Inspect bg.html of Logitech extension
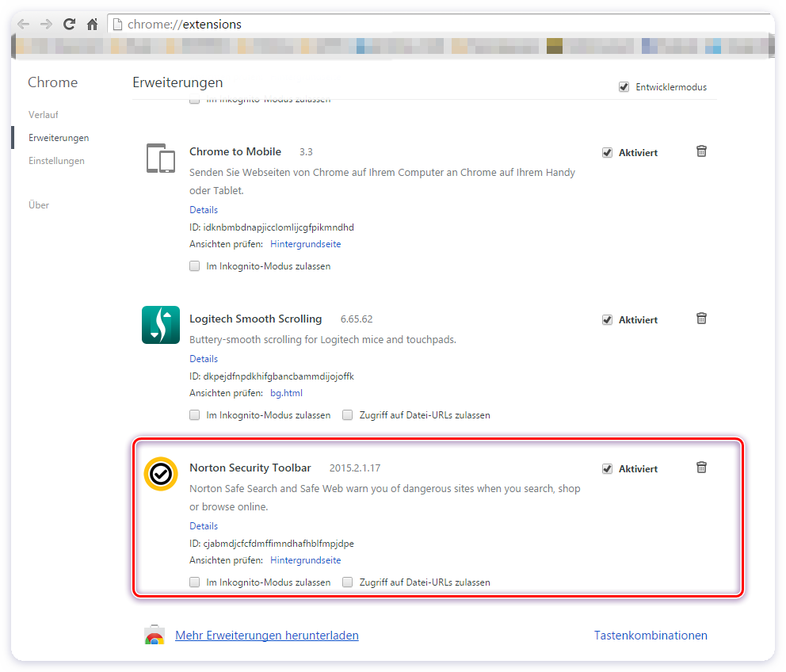The width and height of the screenshot is (786, 672). tap(286, 393)
